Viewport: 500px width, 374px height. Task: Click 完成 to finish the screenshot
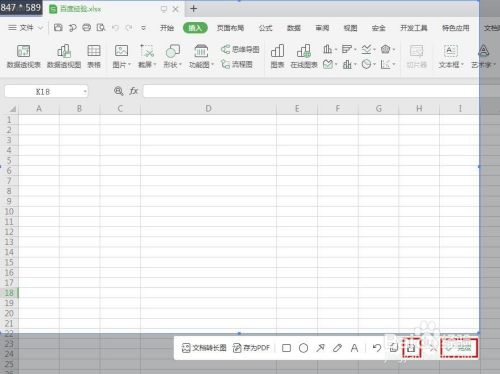(459, 348)
